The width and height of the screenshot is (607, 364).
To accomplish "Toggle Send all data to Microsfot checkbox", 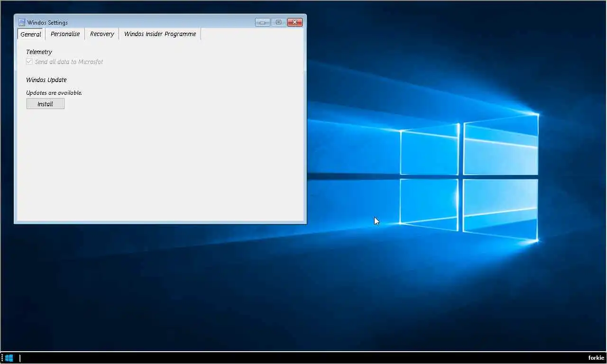I will (x=29, y=62).
